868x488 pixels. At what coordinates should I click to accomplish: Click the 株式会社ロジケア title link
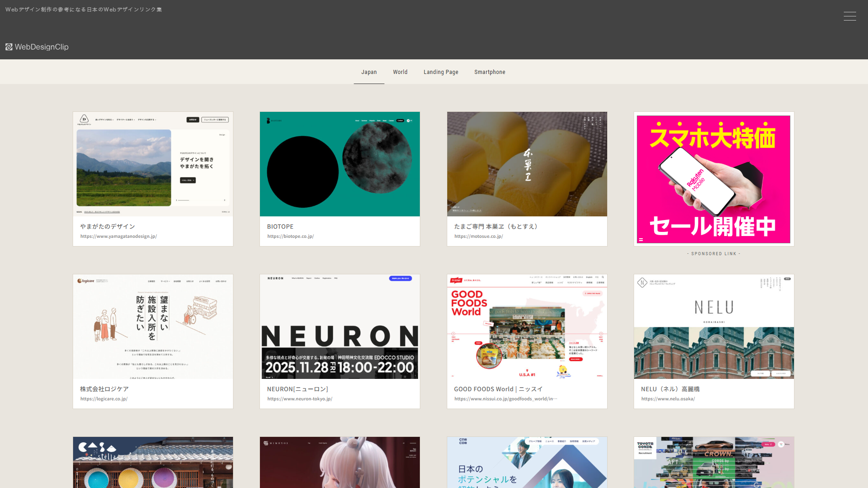pos(105,389)
